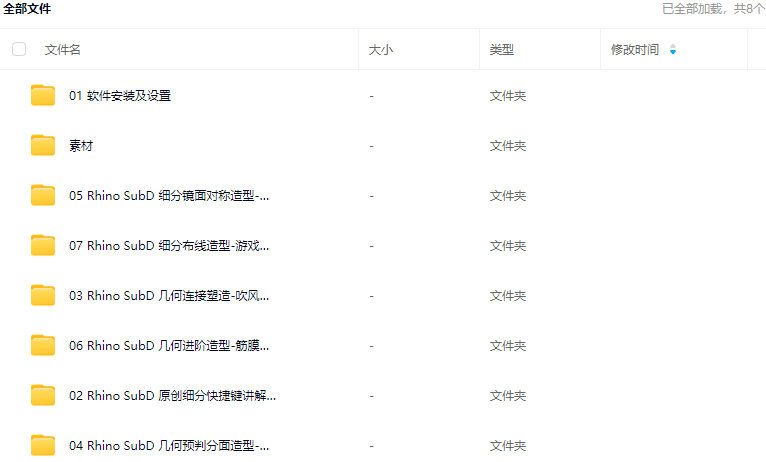The height and width of the screenshot is (462, 766).
Task: Click the 素材 folder icon
Action: pos(43,146)
